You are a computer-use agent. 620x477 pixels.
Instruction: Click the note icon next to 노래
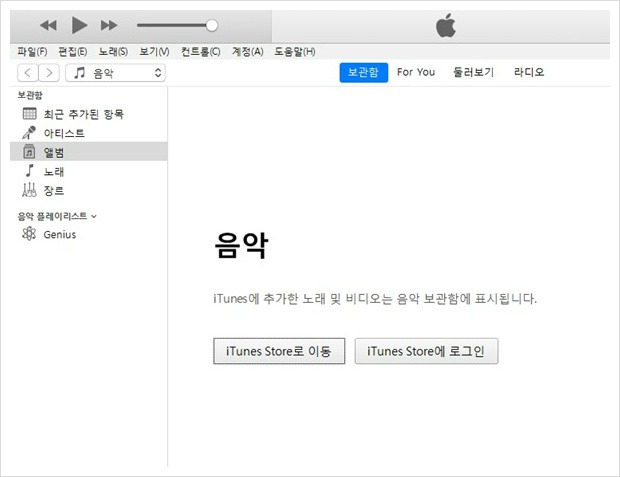point(30,170)
